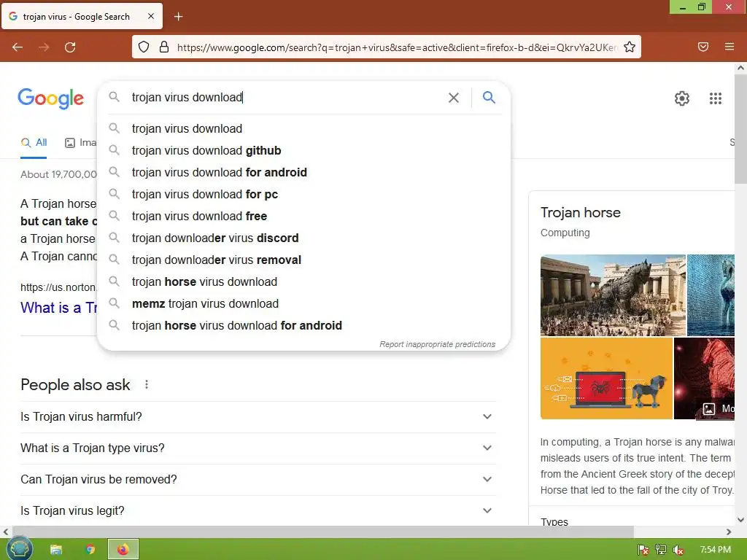Click the taskbar clock 7:54 PM
747x560 pixels.
715,550
